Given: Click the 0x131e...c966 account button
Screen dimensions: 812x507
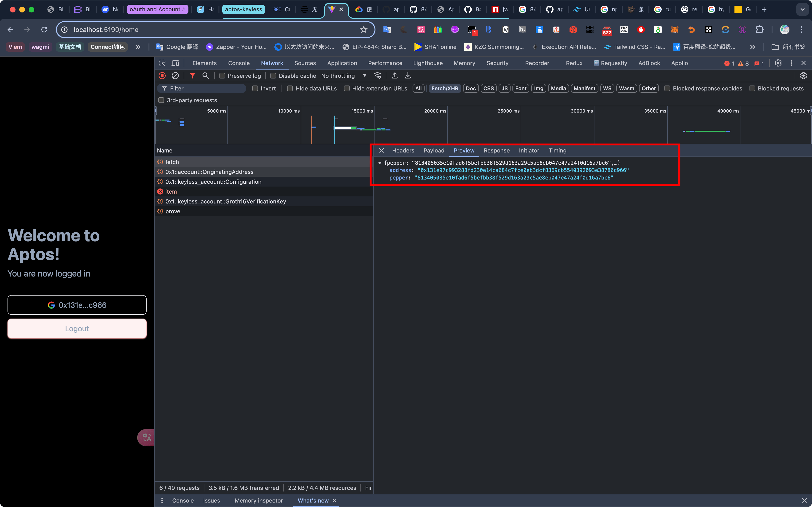Looking at the screenshot, I should click(x=77, y=305).
